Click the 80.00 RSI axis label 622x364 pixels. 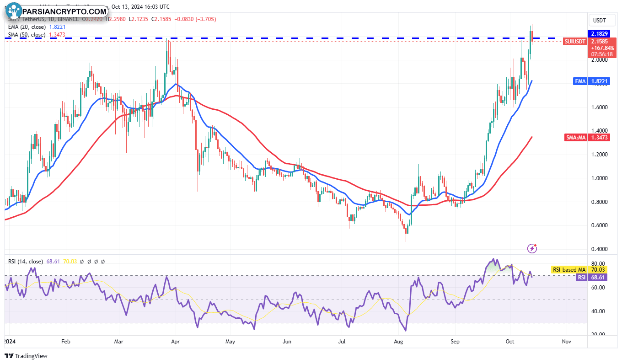(x=598, y=264)
